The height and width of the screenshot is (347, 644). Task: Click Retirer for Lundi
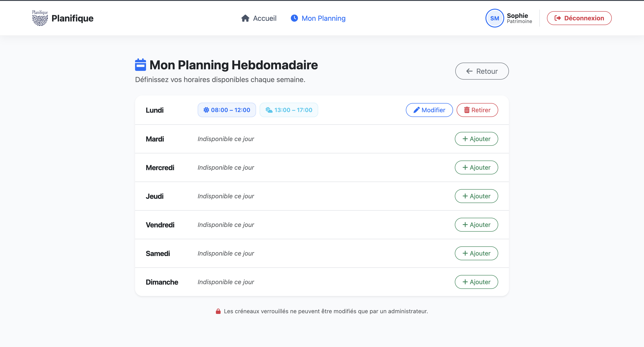[x=477, y=110]
